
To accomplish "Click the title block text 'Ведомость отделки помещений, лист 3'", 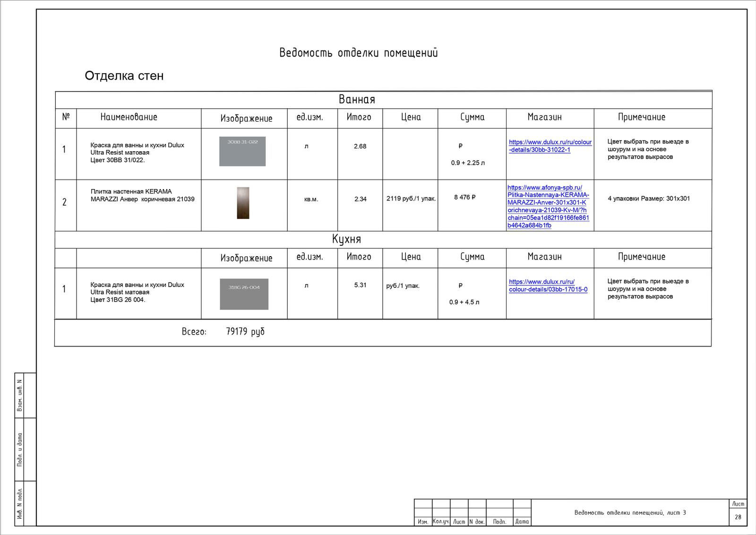I will 630,512.
